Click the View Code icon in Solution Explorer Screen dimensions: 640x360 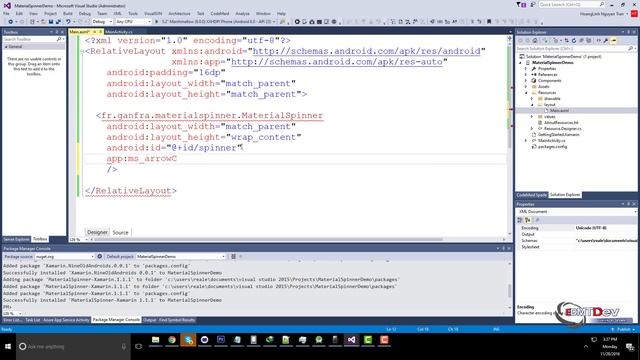coord(598,41)
